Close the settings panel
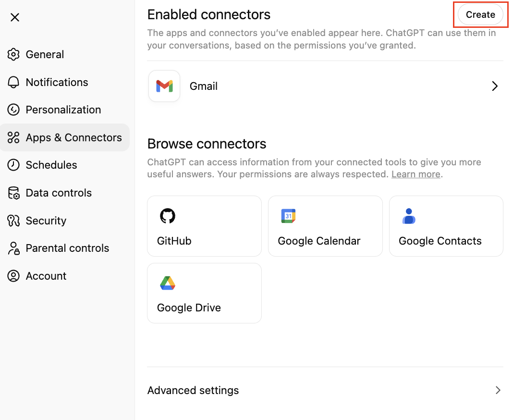This screenshot has width=513, height=420. click(15, 18)
